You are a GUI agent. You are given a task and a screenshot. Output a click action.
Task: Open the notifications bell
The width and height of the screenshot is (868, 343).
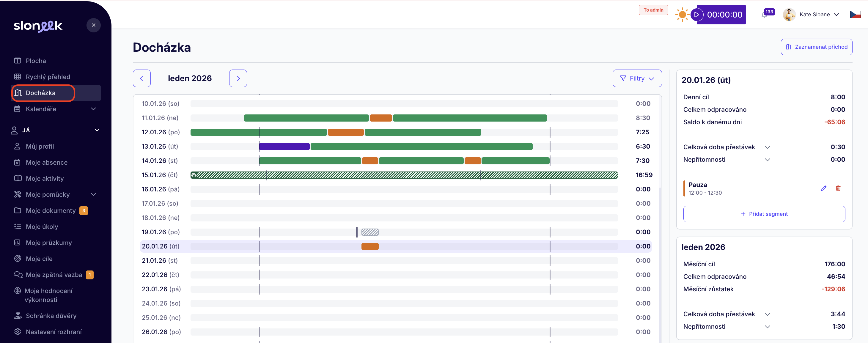pos(764,15)
